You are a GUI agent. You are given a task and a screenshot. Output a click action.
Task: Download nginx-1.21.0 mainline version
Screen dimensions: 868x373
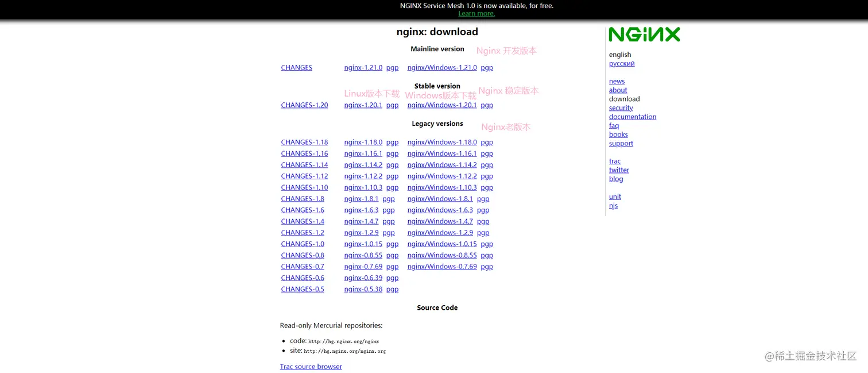pos(363,67)
